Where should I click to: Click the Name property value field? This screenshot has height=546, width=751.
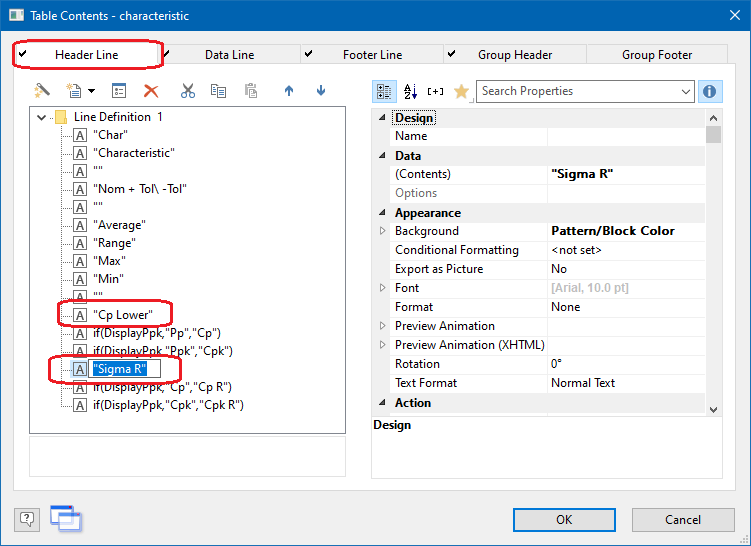point(626,136)
